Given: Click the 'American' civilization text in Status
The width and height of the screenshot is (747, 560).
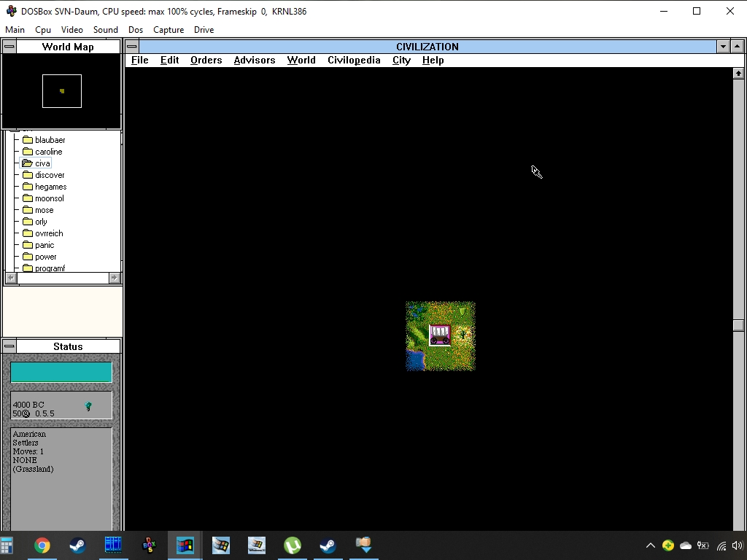Looking at the screenshot, I should tap(29, 434).
